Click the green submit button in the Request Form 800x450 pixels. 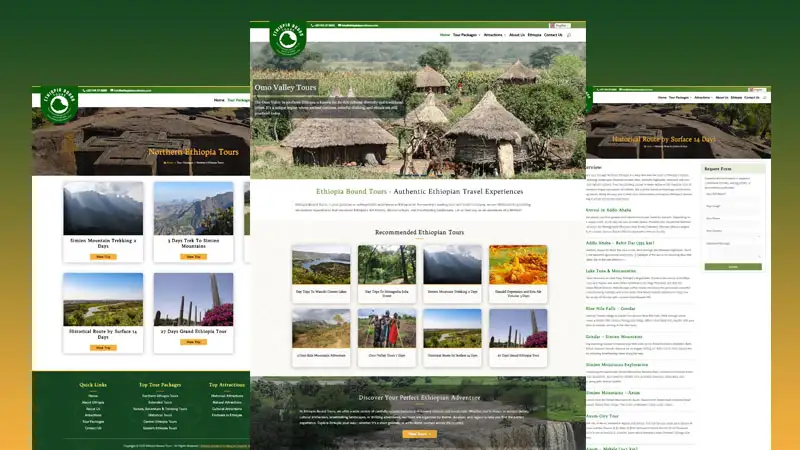pyautogui.click(x=733, y=267)
